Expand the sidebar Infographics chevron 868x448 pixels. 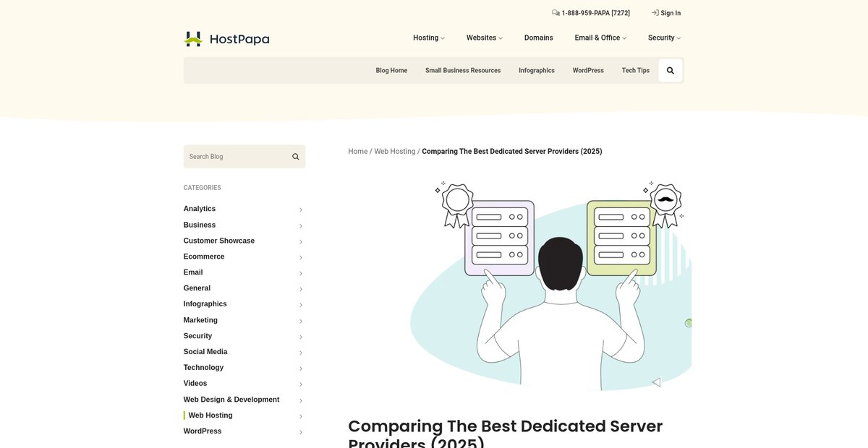coord(301,305)
